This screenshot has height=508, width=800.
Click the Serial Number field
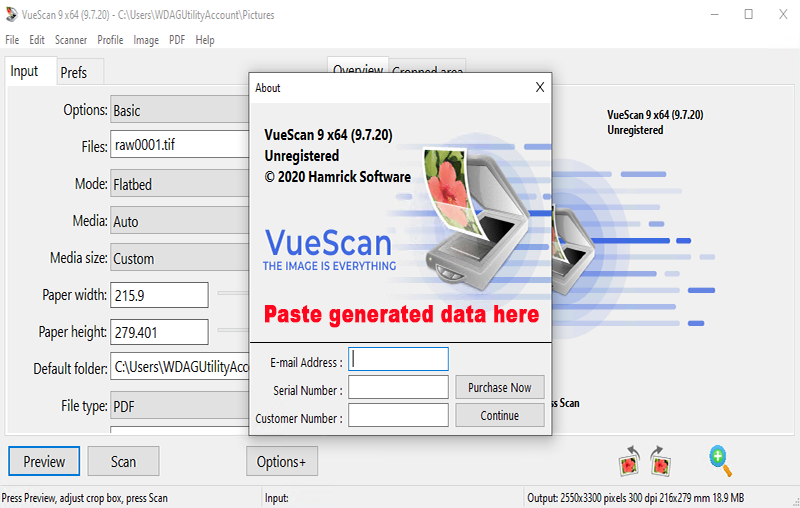(398, 387)
